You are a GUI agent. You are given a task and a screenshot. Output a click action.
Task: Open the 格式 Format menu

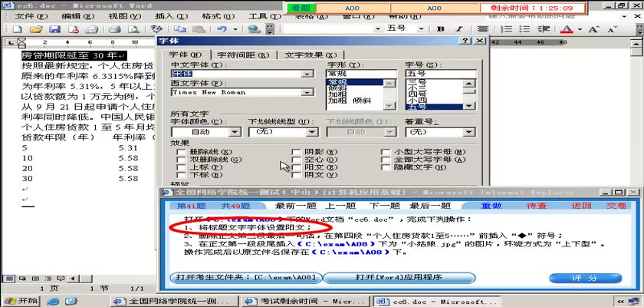pos(218,16)
